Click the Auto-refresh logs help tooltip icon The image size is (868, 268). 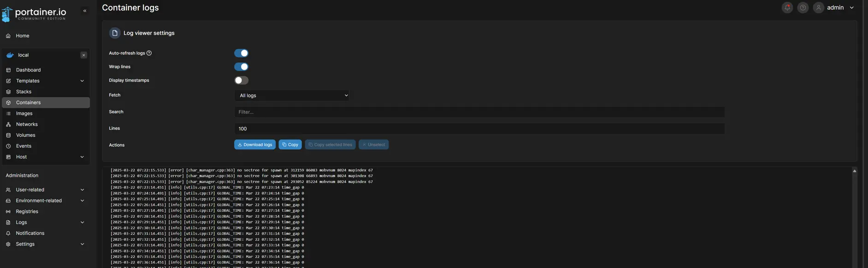pos(149,53)
